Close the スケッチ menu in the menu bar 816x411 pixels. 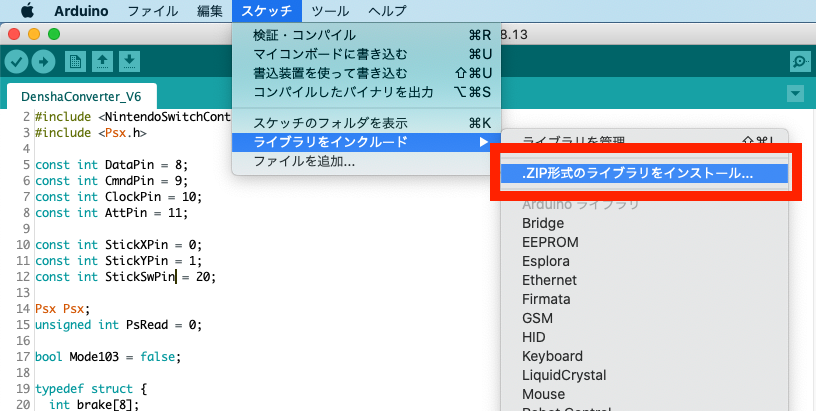(267, 11)
